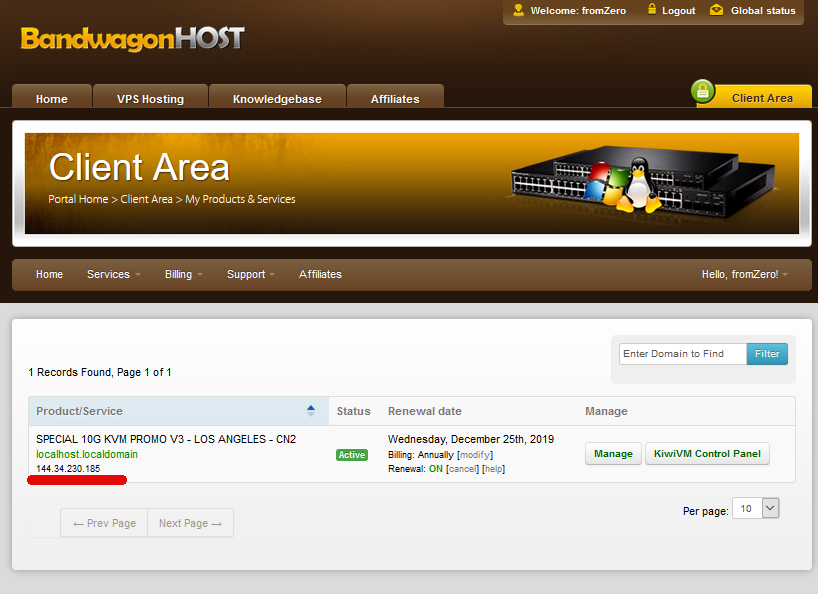Click the Manage button

[x=613, y=454]
